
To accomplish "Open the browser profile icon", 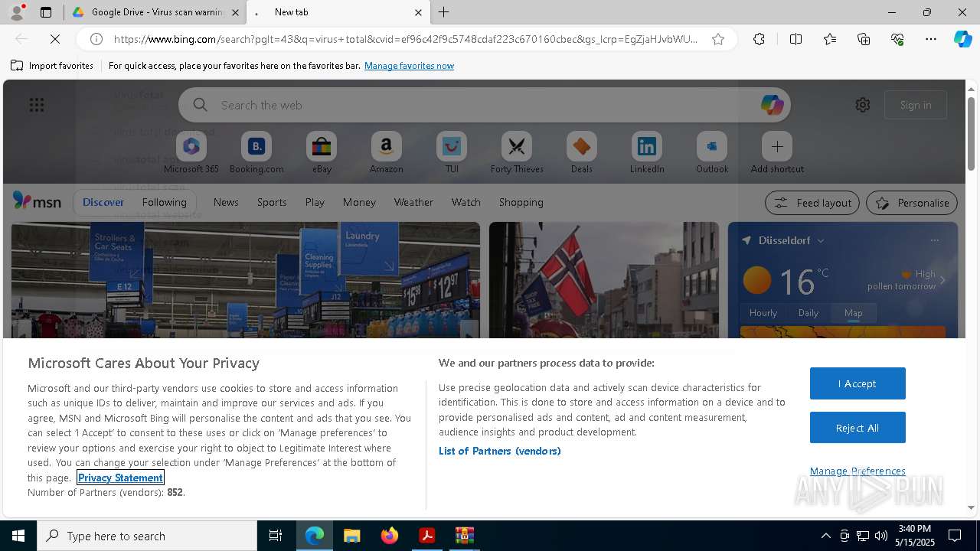I will 17,12.
